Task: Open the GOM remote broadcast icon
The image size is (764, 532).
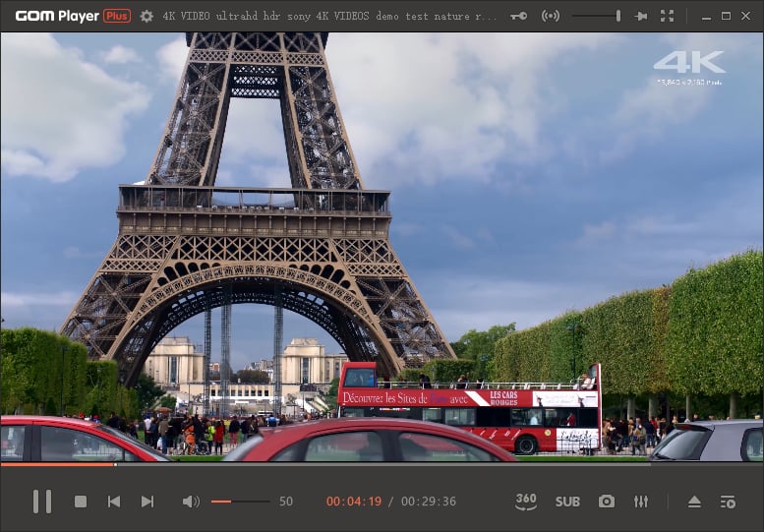Action: [x=551, y=16]
